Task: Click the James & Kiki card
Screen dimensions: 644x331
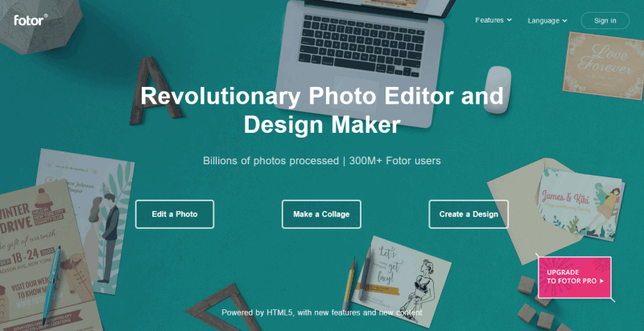Action: point(580,203)
